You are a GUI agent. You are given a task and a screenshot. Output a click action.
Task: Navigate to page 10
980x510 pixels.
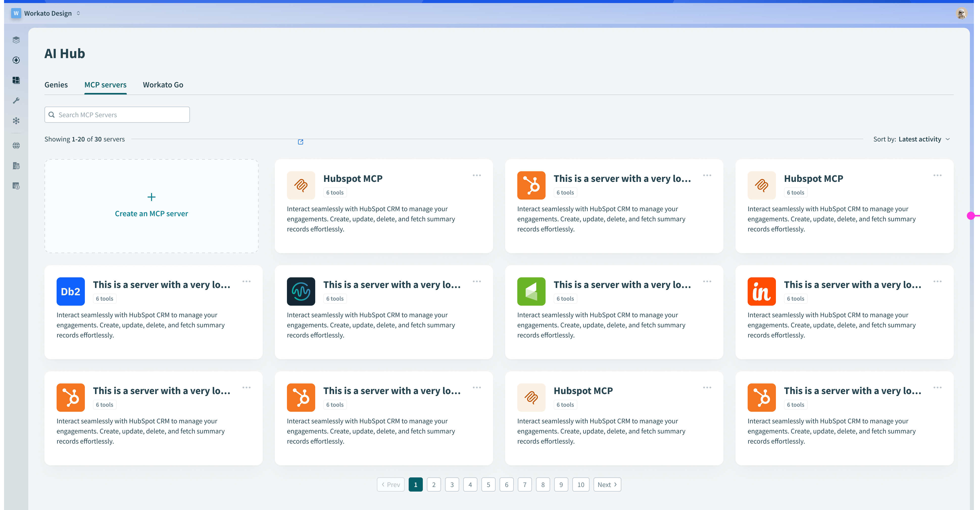click(580, 484)
